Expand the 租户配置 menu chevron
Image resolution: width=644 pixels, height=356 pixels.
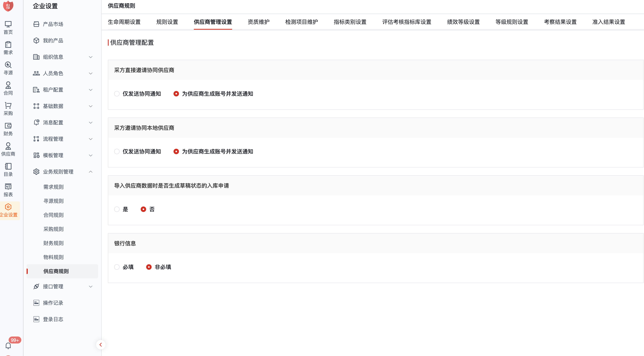click(90, 90)
